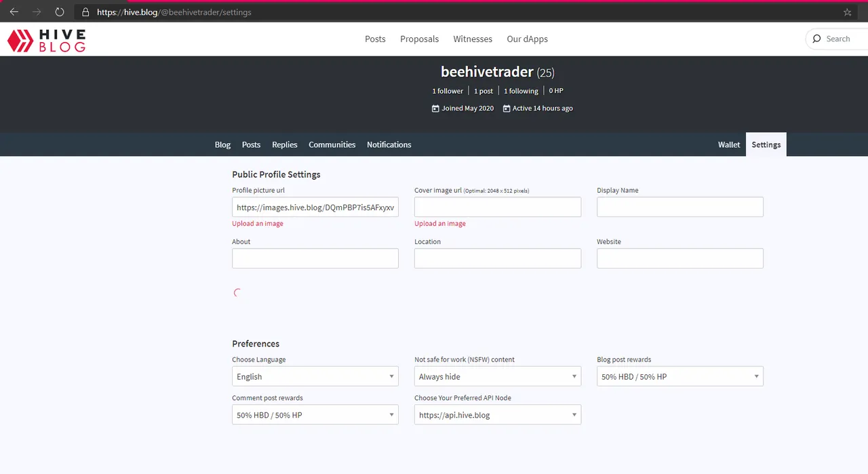
Task: Click the Website field
Action: click(x=680, y=258)
